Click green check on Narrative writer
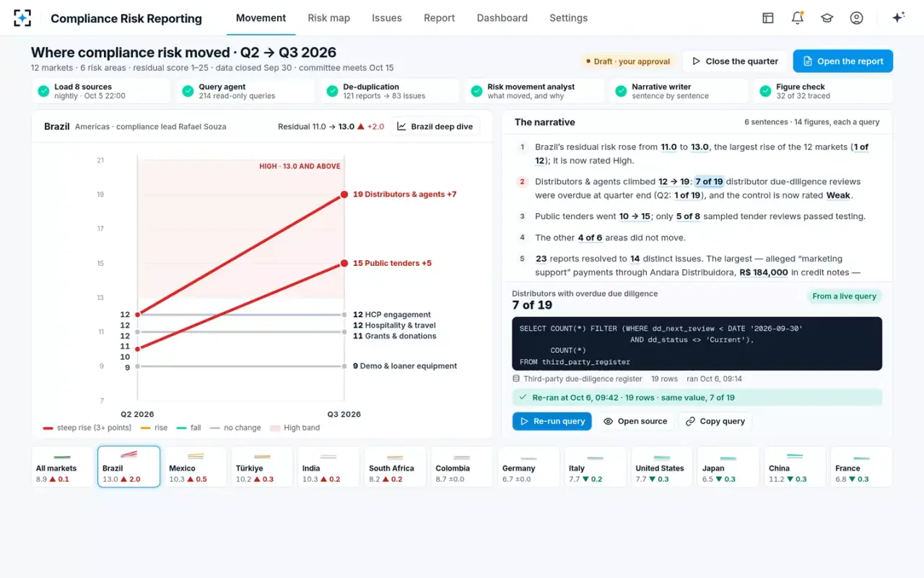The height and width of the screenshot is (578, 924). [621, 91]
